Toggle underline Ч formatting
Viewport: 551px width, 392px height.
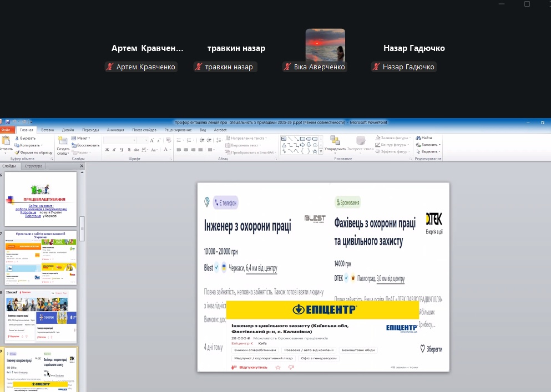[x=122, y=150]
